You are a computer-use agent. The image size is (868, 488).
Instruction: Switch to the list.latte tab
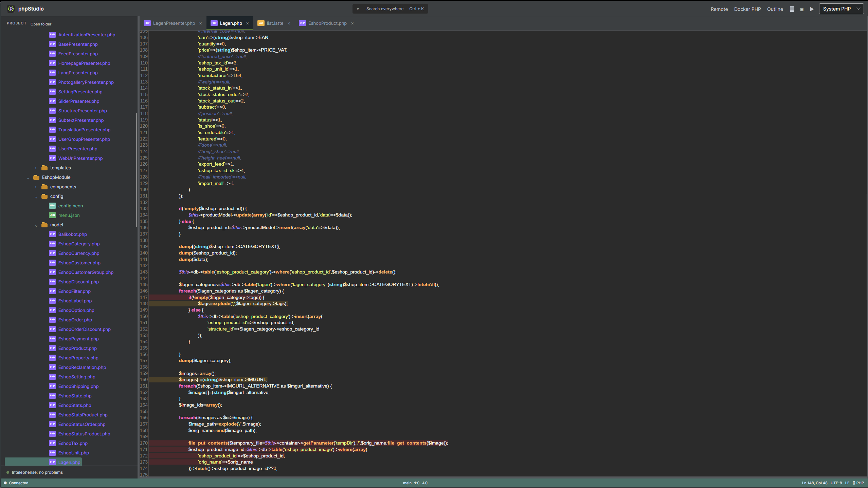pos(275,23)
